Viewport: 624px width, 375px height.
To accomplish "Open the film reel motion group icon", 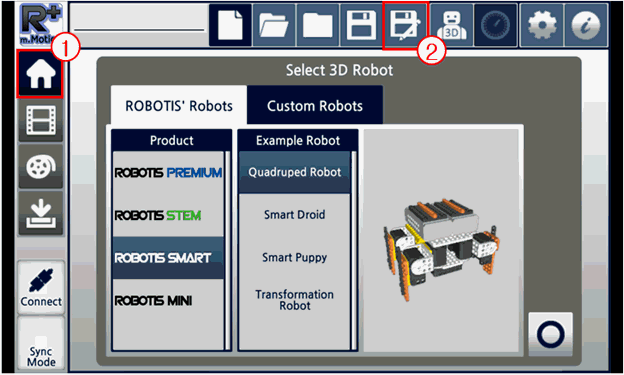I will [41, 166].
